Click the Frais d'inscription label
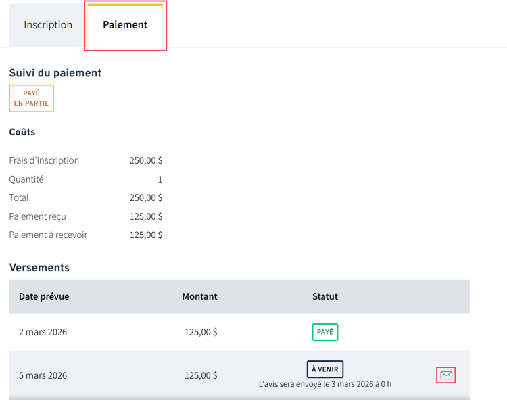This screenshot has width=507, height=420. (x=44, y=160)
